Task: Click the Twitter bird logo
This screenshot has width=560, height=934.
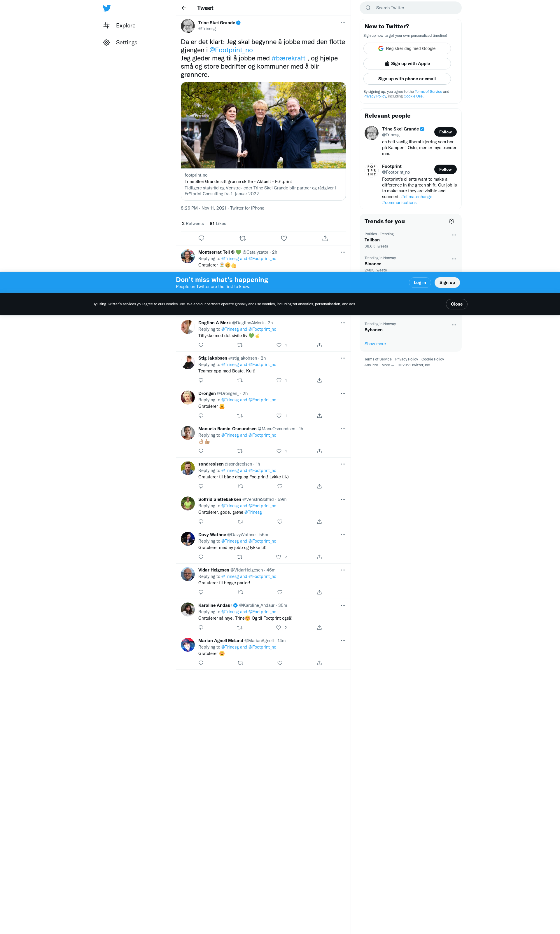Action: coord(107,8)
